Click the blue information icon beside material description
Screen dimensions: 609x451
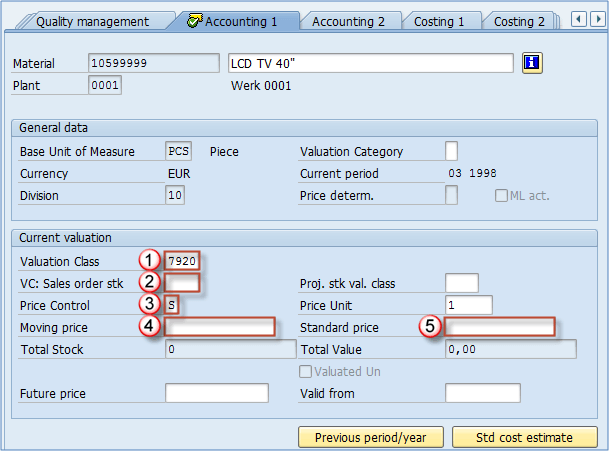pyautogui.click(x=532, y=63)
